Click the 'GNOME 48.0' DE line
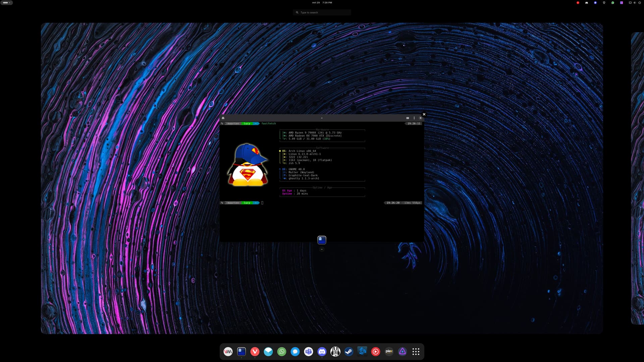The height and width of the screenshot is (362, 644). coord(297,169)
